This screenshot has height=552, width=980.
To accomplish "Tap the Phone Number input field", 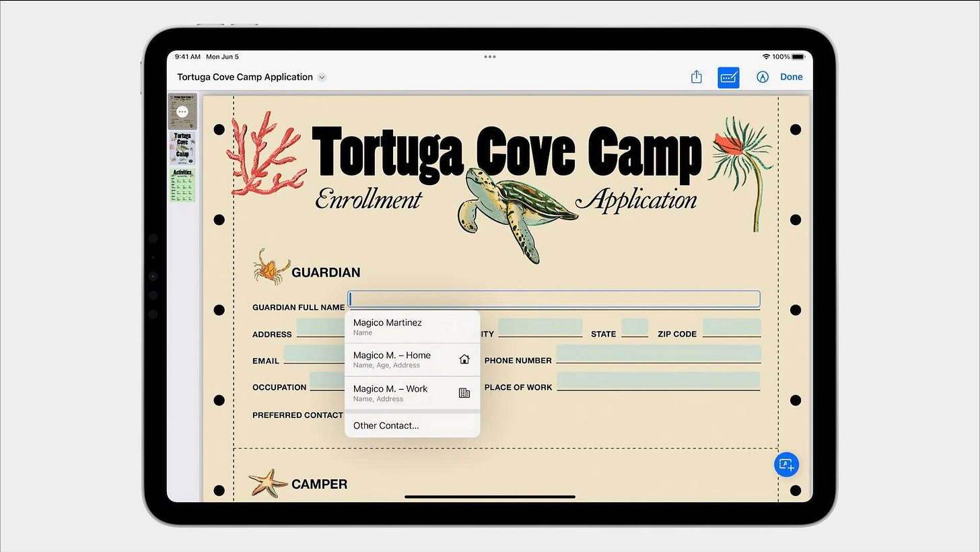I will [658, 354].
